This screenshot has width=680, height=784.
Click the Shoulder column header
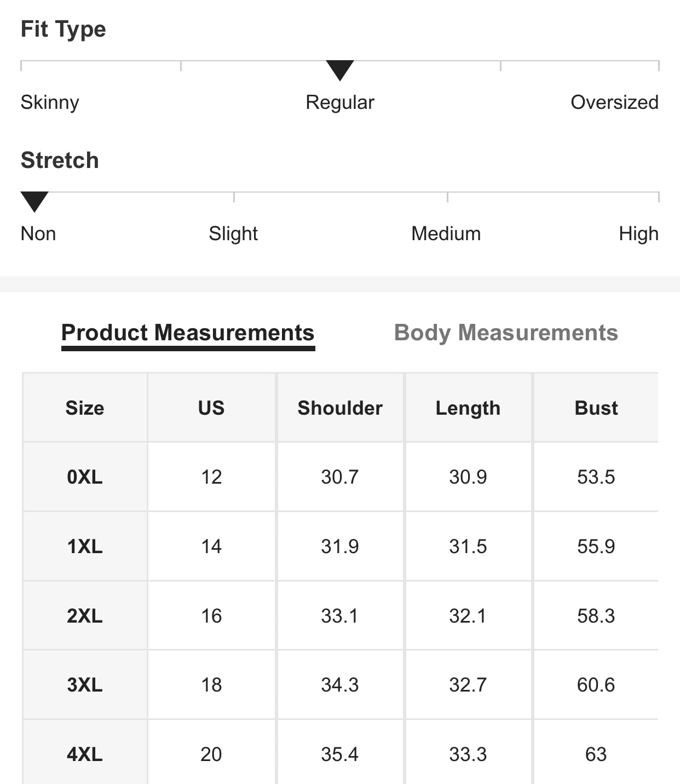coord(340,408)
